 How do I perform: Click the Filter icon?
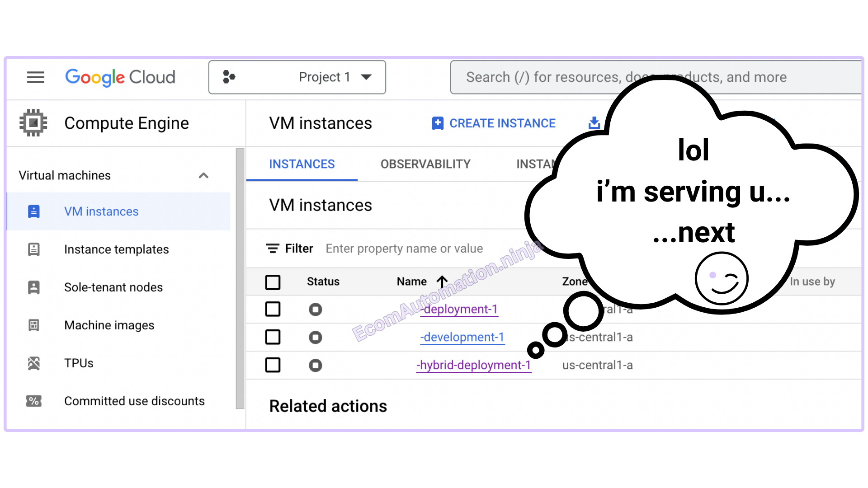[x=273, y=249]
